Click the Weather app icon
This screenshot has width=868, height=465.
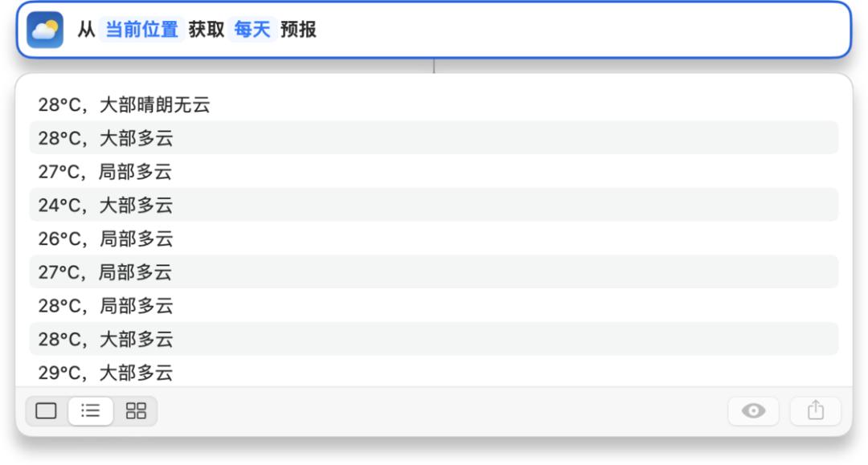tap(45, 30)
